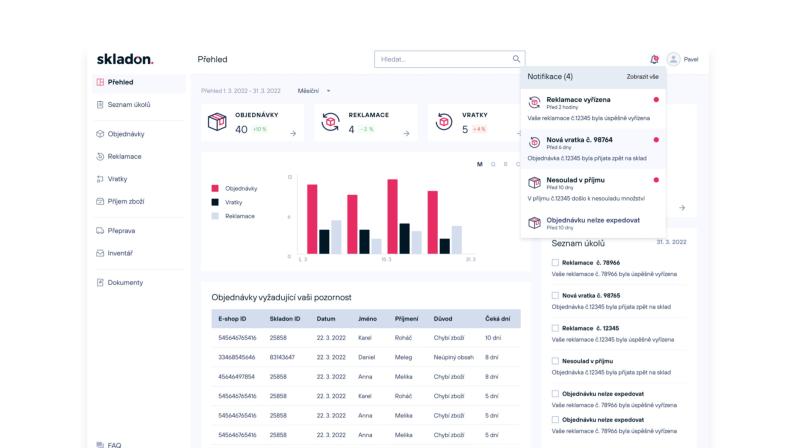This screenshot has height=448, width=796.
Task: Click Objednávky pink legend swatch
Action: 215,188
